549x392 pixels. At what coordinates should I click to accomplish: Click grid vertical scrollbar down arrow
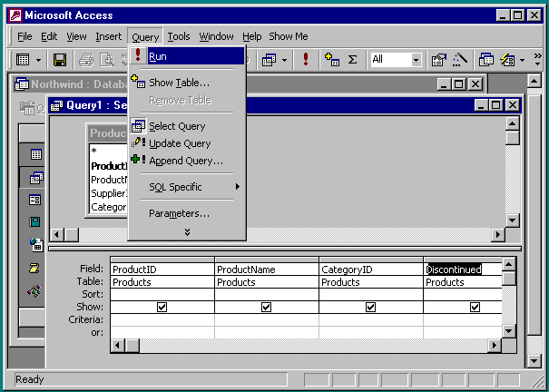(509, 331)
